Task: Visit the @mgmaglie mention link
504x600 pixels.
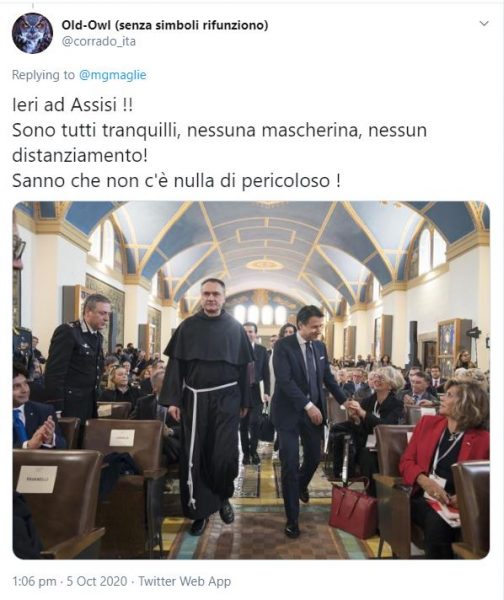Action: [113, 75]
